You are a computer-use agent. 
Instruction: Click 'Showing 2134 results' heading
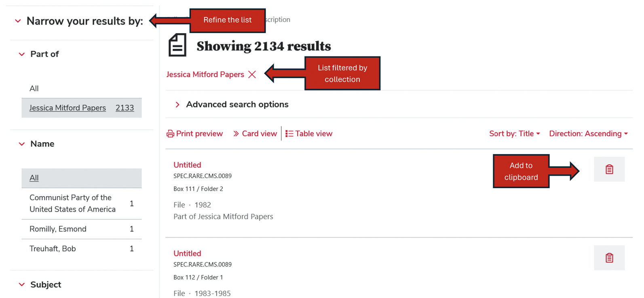(x=264, y=46)
